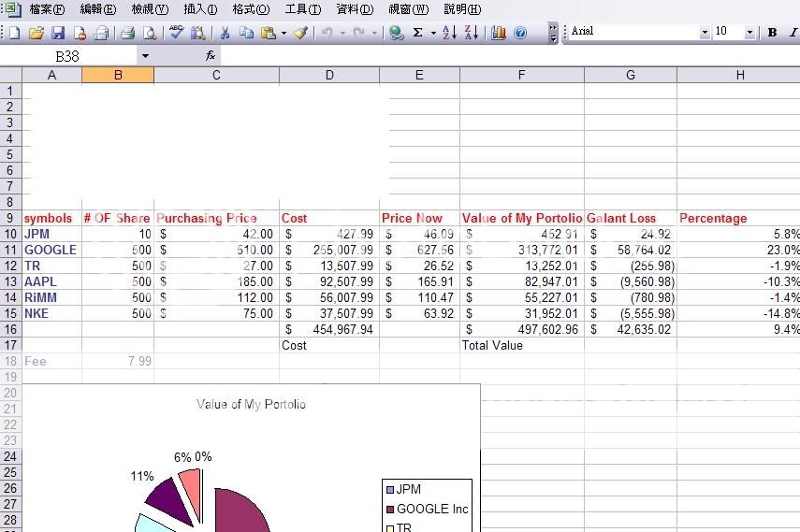The width and height of the screenshot is (800, 532).
Task: Launch the Chart Wizard icon
Action: 498,33
